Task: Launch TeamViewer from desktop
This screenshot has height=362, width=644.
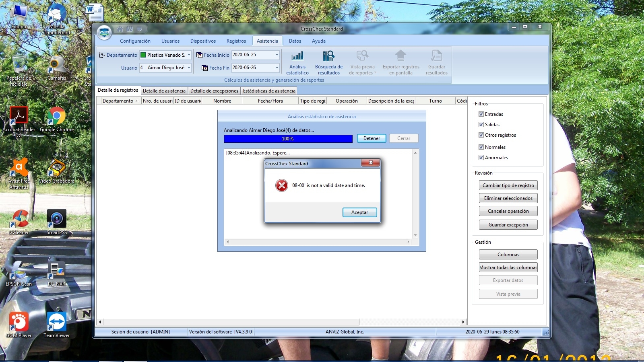Action: click(x=57, y=325)
